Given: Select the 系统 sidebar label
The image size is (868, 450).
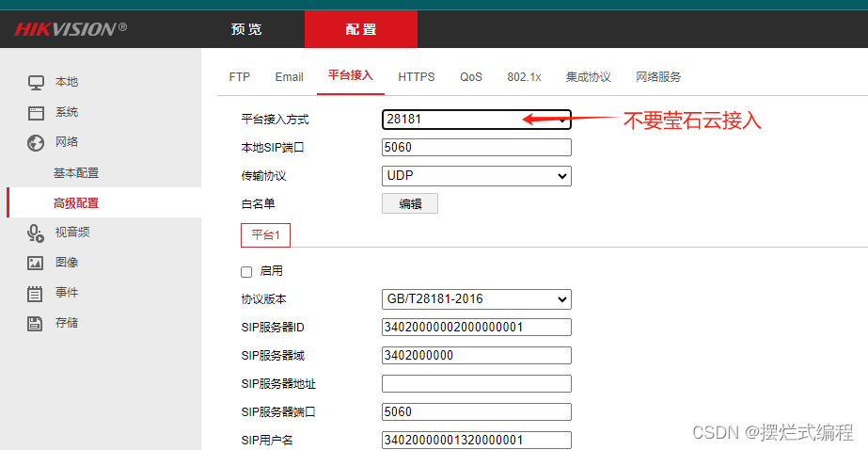Looking at the screenshot, I should point(67,113).
